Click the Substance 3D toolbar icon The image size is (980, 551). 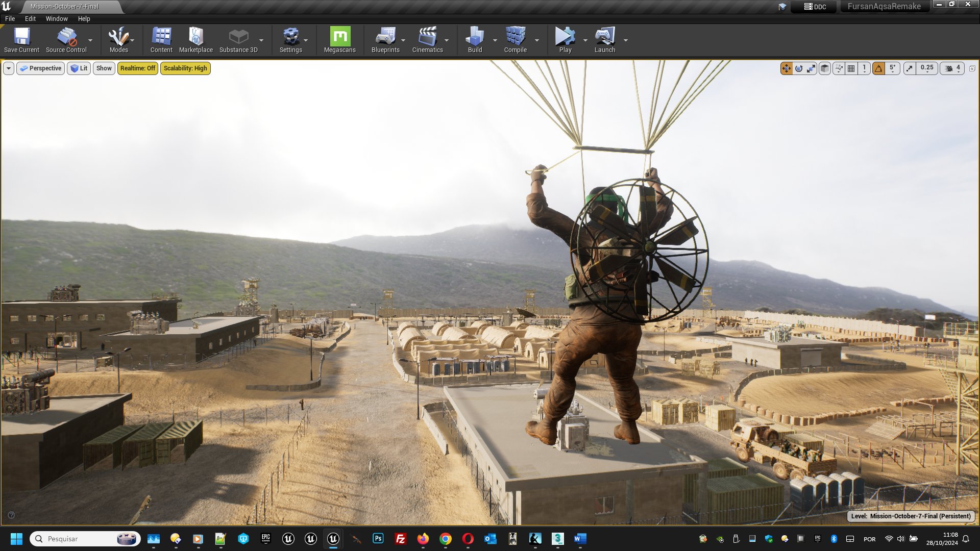tap(238, 40)
